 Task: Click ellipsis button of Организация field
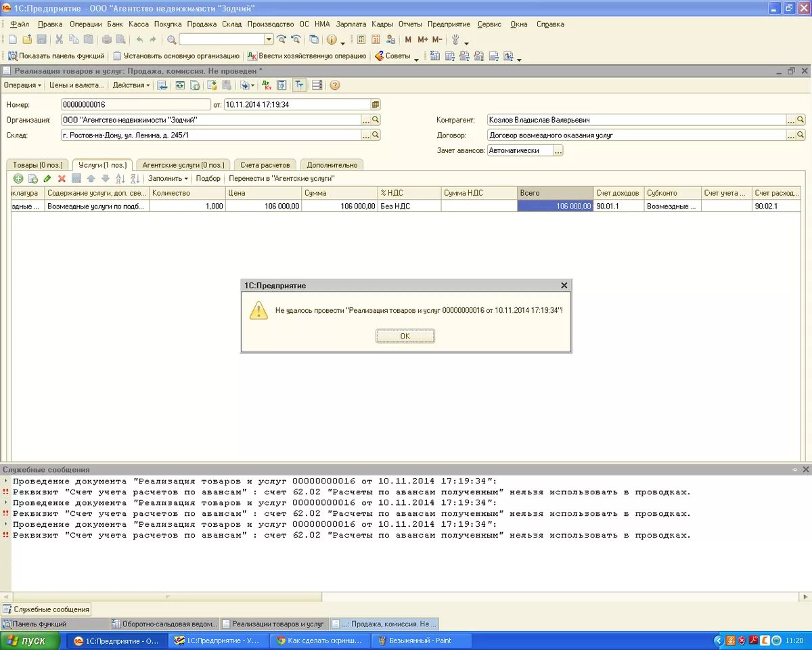pyautogui.click(x=365, y=120)
